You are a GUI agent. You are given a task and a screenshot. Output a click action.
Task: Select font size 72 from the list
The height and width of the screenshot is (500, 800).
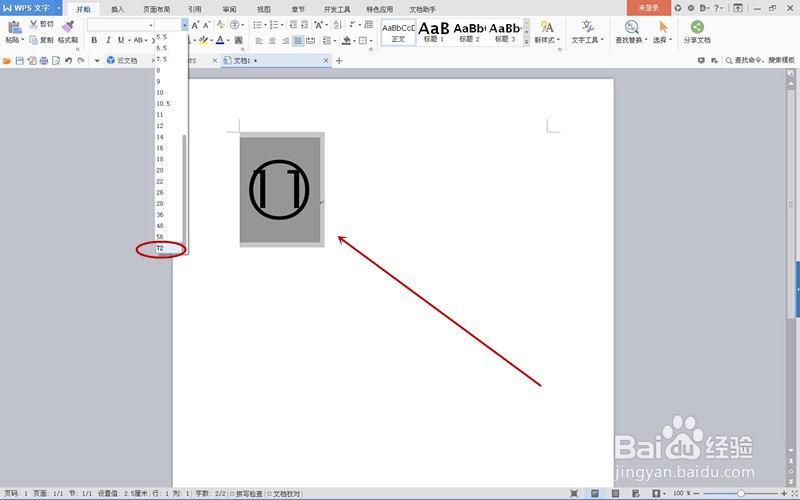pyautogui.click(x=169, y=248)
